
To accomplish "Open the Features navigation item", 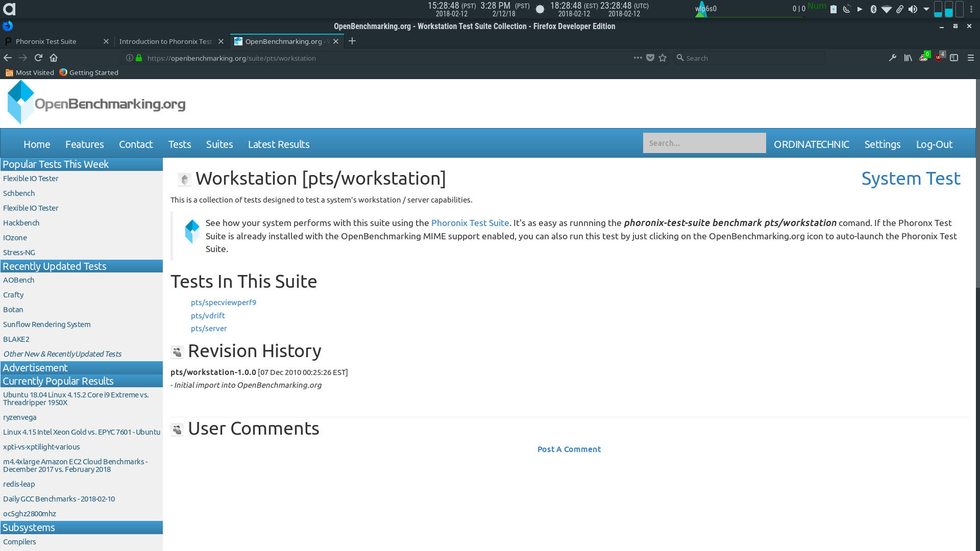I will (x=85, y=144).
